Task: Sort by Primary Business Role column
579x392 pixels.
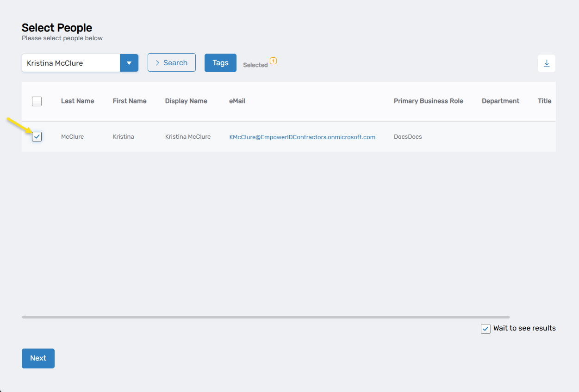Action: [428, 101]
